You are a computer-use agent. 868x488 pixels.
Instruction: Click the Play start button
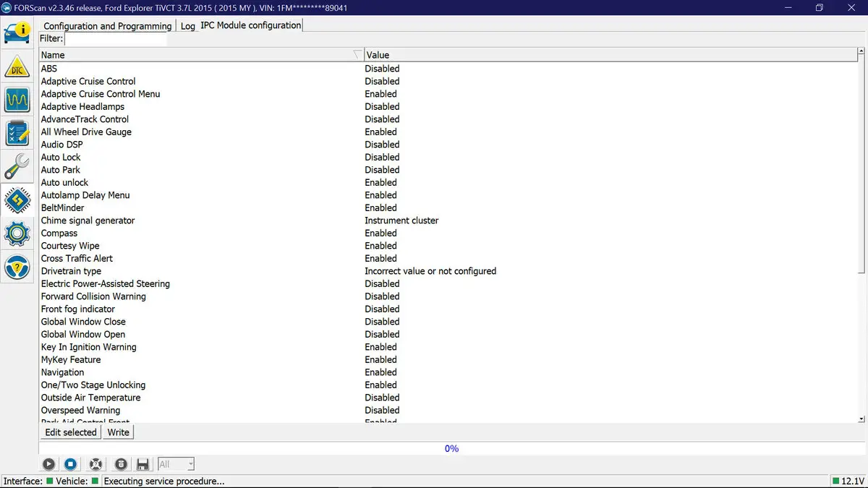(x=48, y=464)
